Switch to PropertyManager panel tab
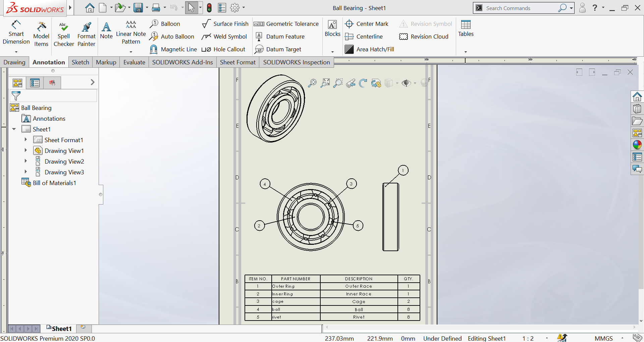The height and width of the screenshot is (342, 644). tap(35, 82)
